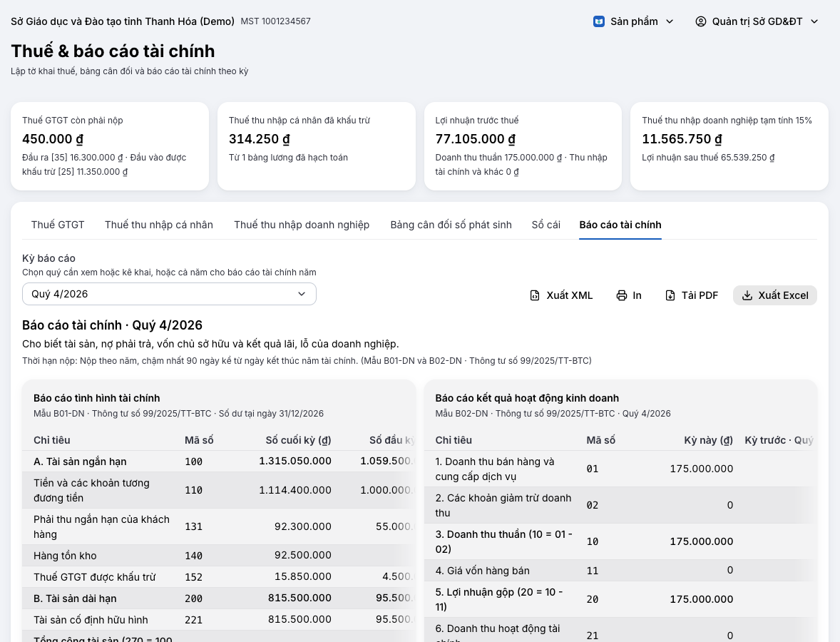Click the Tiền và các khoản tương đương tiền row

[x=219, y=490]
